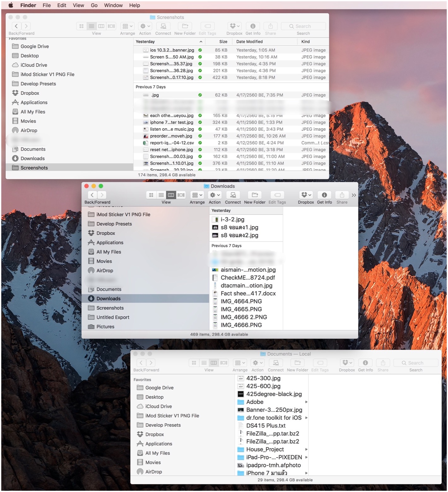448x492 pixels.
Task: Open Arrange dropdown in Downloads window
Action: pyautogui.click(x=197, y=195)
